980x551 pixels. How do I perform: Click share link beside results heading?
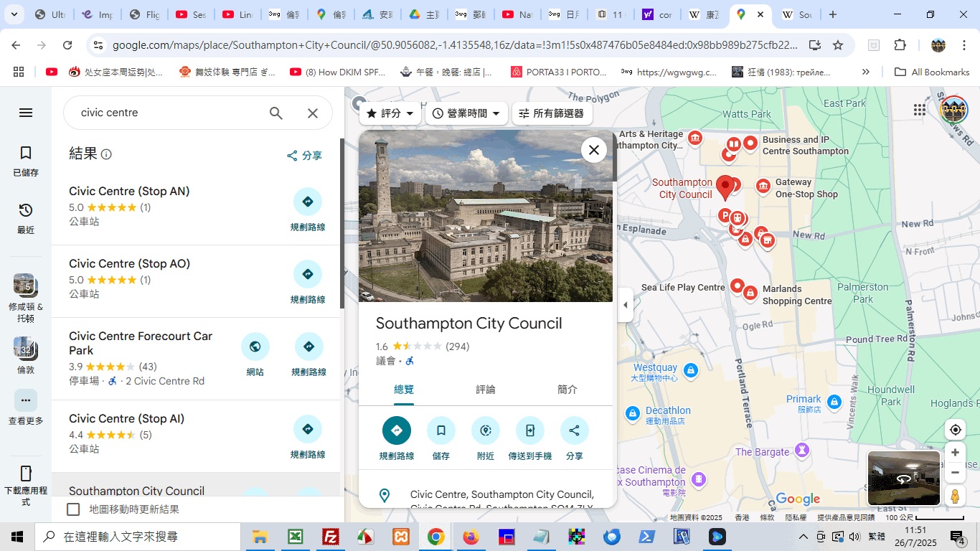304,156
